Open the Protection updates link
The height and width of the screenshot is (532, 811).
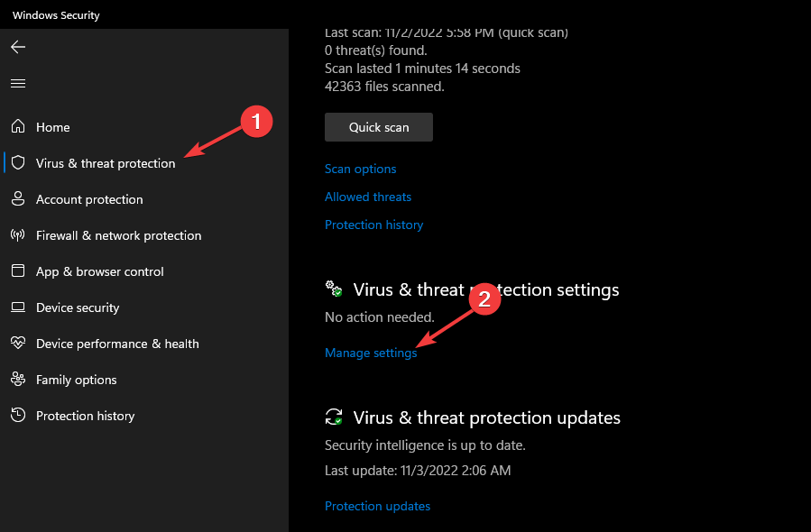click(x=378, y=506)
